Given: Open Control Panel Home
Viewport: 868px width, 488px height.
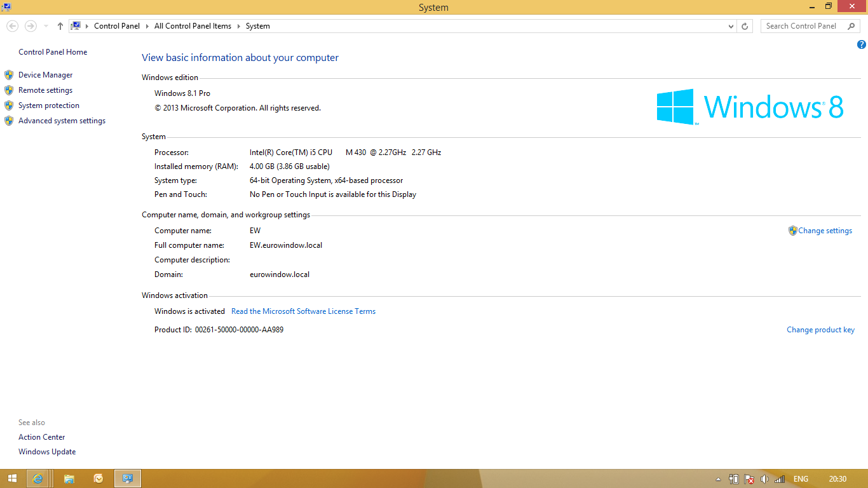Looking at the screenshot, I should click(53, 52).
